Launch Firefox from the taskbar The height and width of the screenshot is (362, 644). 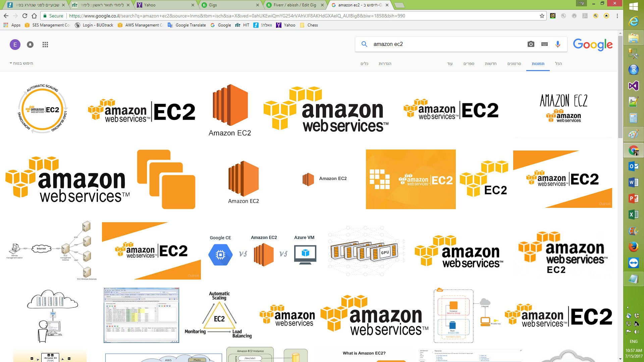(634, 247)
